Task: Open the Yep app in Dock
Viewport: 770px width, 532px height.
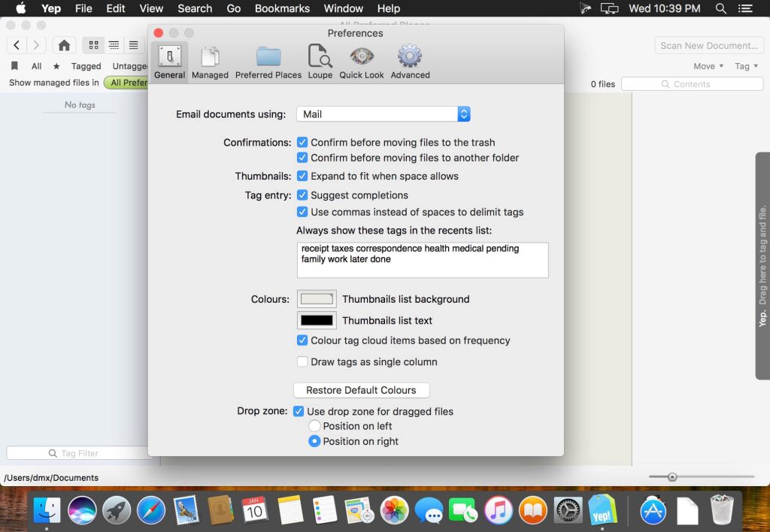Action: click(602, 511)
